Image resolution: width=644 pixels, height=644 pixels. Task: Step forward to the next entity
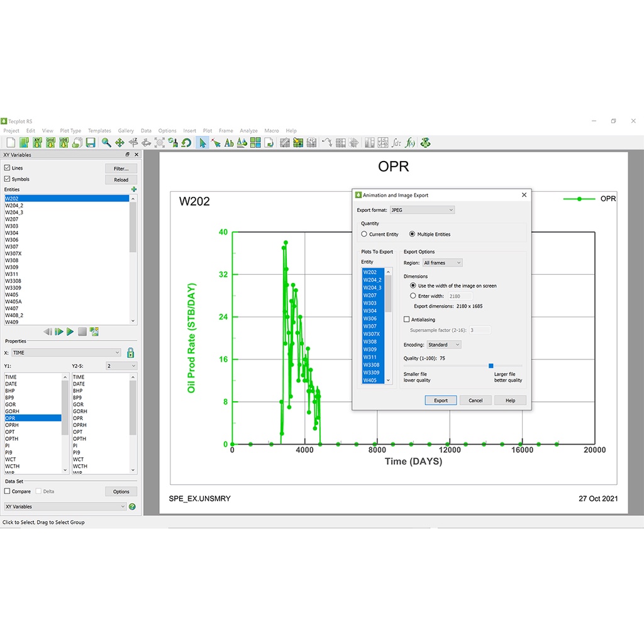59,331
